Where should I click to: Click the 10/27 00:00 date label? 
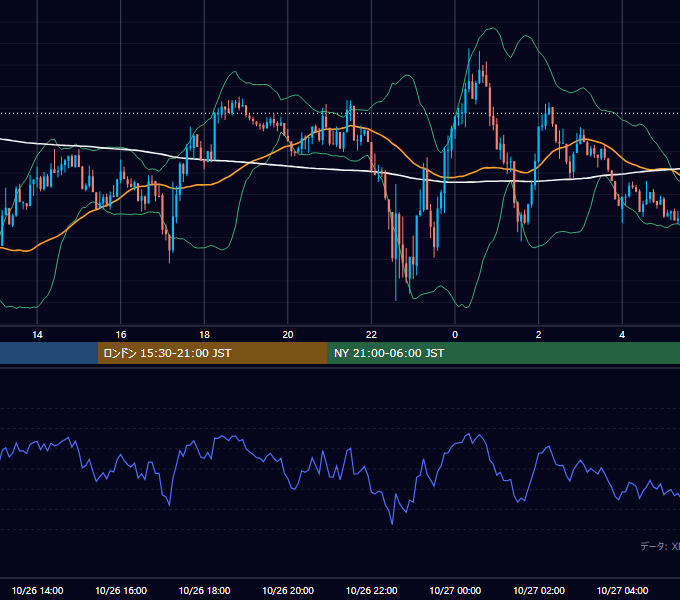point(455,590)
